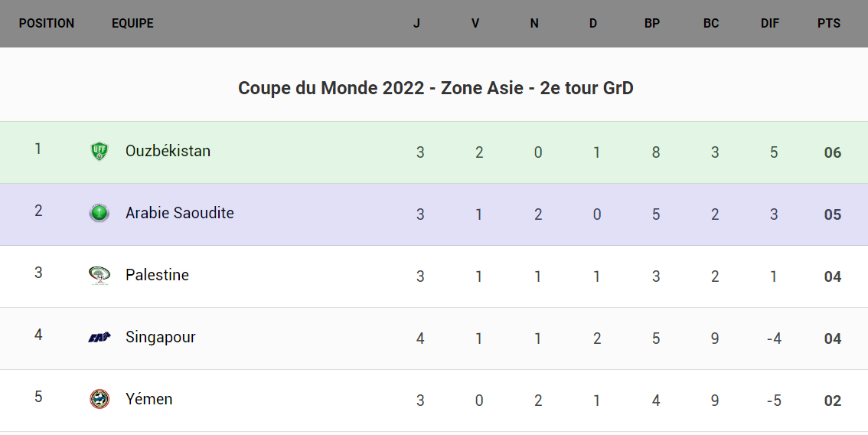This screenshot has height=435, width=868.
Task: Select the Singapour team name
Action: [x=161, y=338]
